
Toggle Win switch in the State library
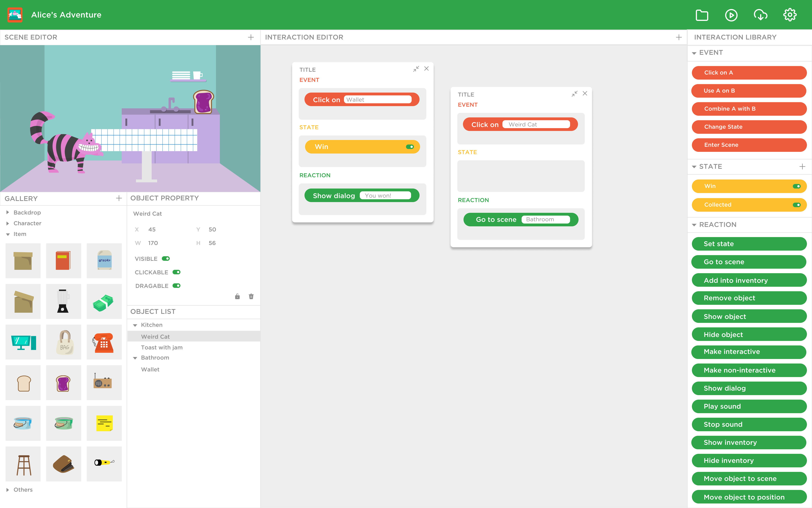tap(797, 186)
